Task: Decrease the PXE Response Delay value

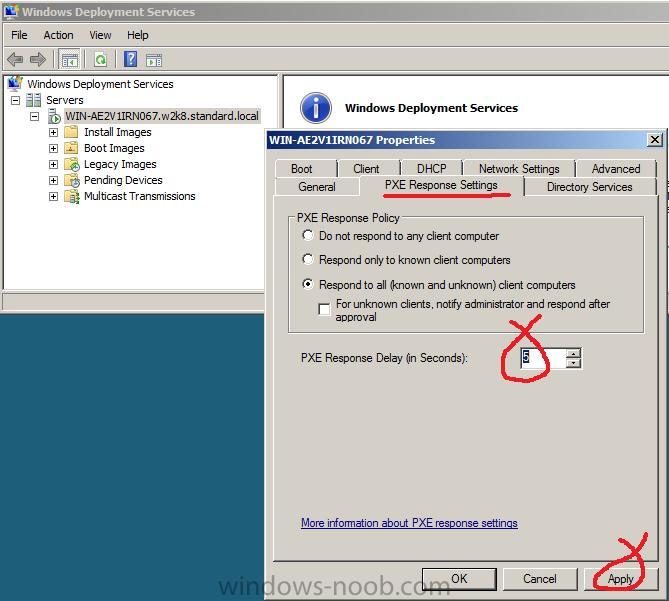Action: 573,363
